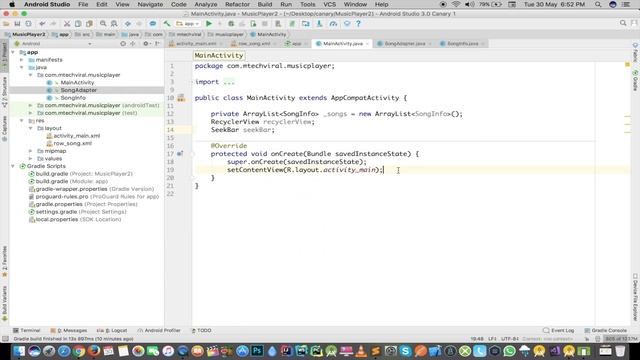Click the Undo arrow in toolbar

pos(42,24)
